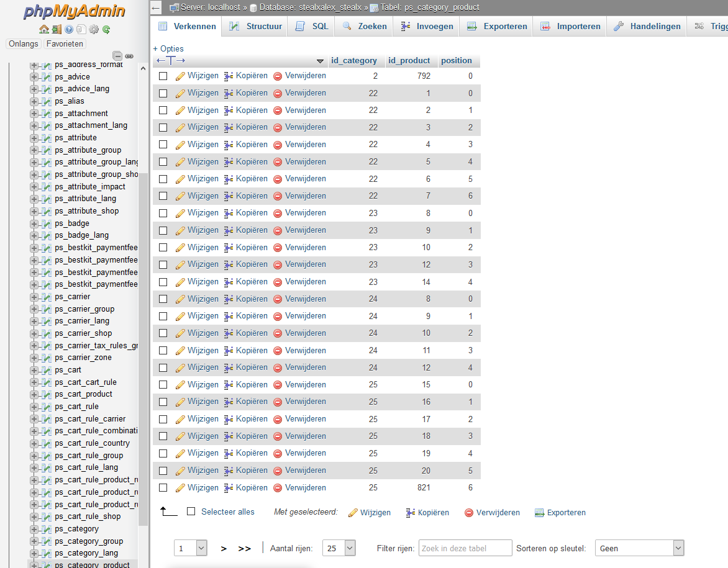The width and height of the screenshot is (728, 568).
Task: Click bottom red Verwijderen icon
Action: pyautogui.click(x=469, y=513)
